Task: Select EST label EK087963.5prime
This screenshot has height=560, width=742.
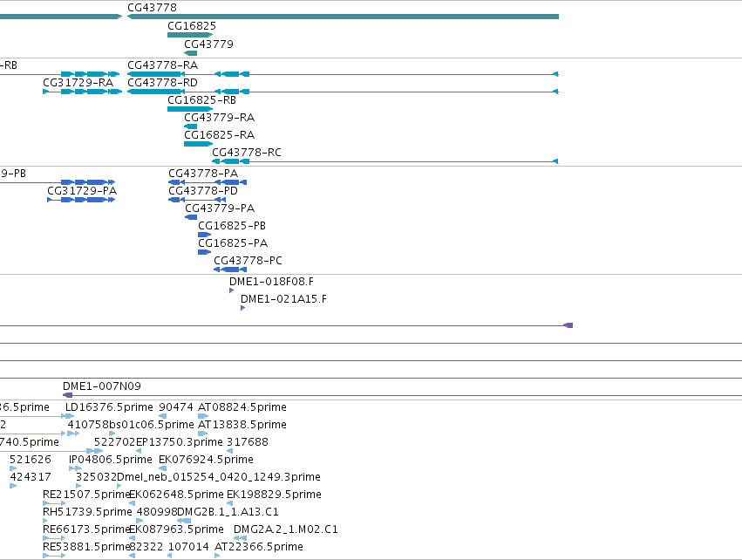Action: (176, 529)
